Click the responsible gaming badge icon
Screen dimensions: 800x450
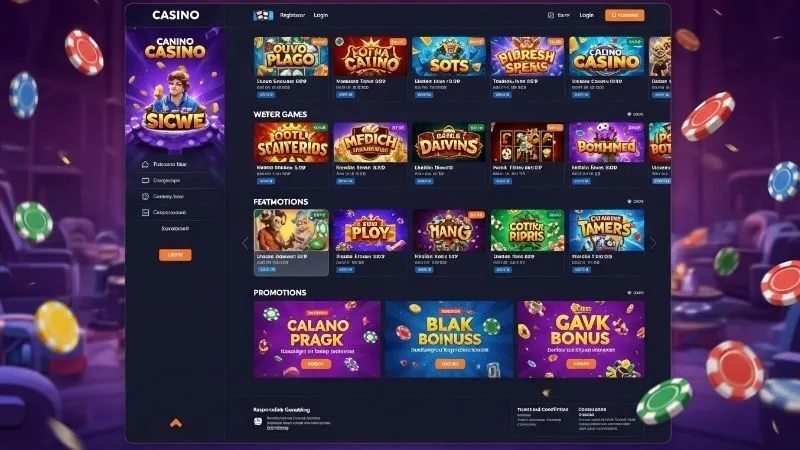258,421
